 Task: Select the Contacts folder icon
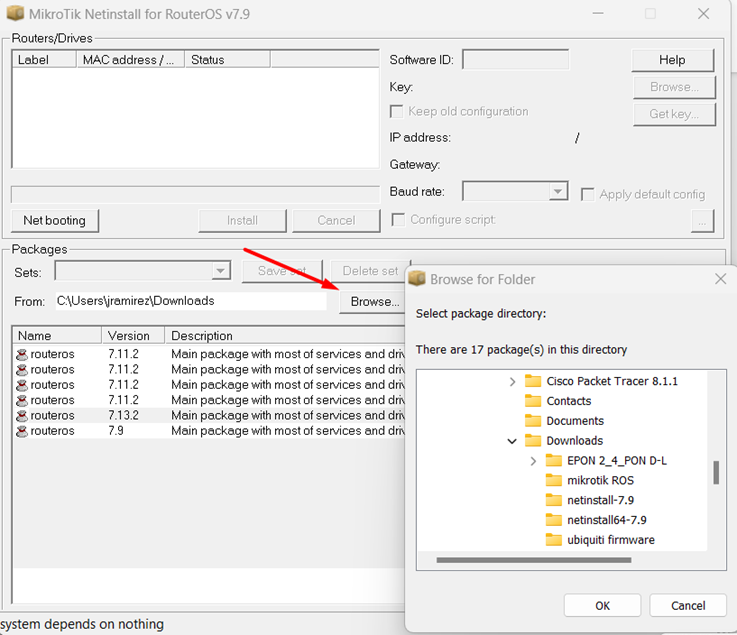533,401
